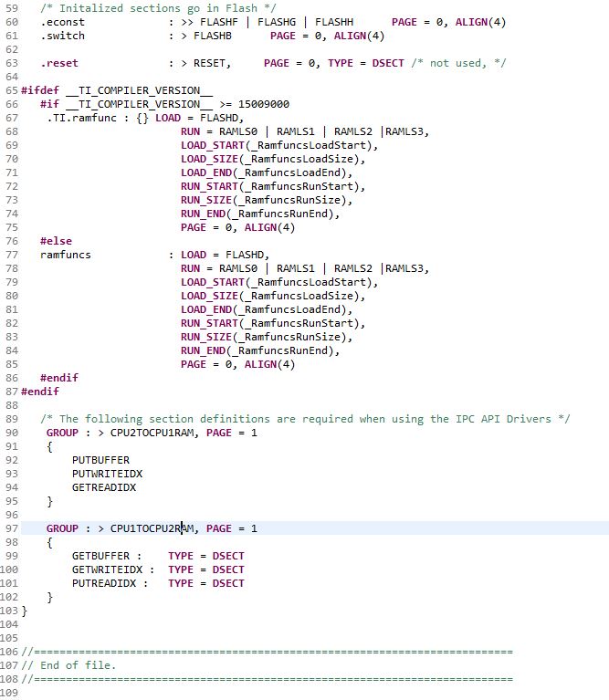609x700 pixels.
Task: Click RUN_END(_RamfuncsRunEnd) on line 84
Action: click(257, 350)
